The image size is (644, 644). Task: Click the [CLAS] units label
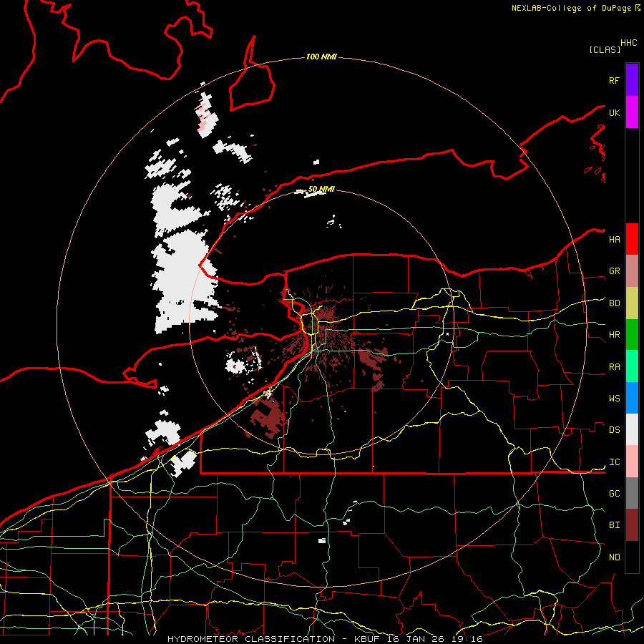pyautogui.click(x=605, y=50)
